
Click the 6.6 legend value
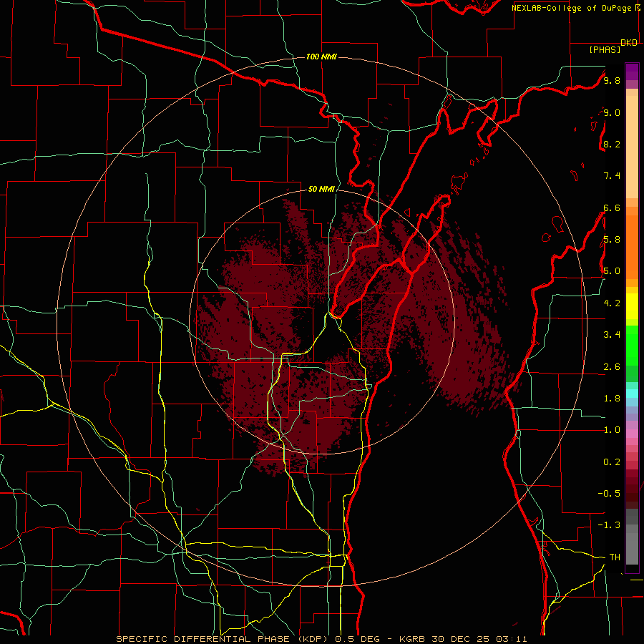pyautogui.click(x=612, y=208)
